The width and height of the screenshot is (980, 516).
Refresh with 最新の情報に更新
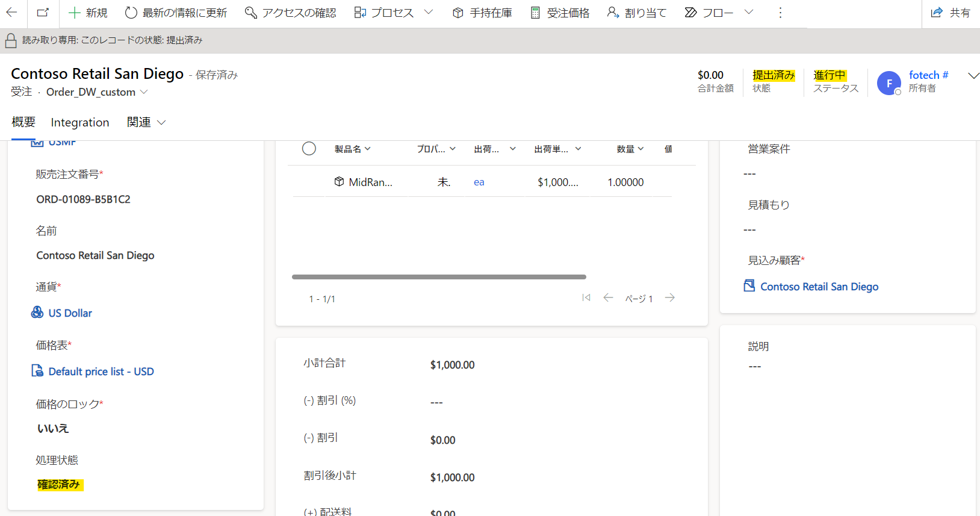pos(176,13)
